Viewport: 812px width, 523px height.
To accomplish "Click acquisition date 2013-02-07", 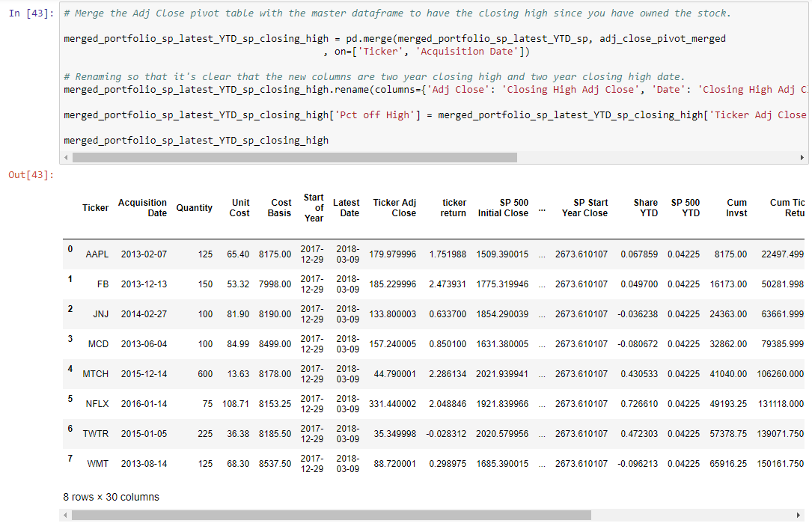I will (x=144, y=254).
